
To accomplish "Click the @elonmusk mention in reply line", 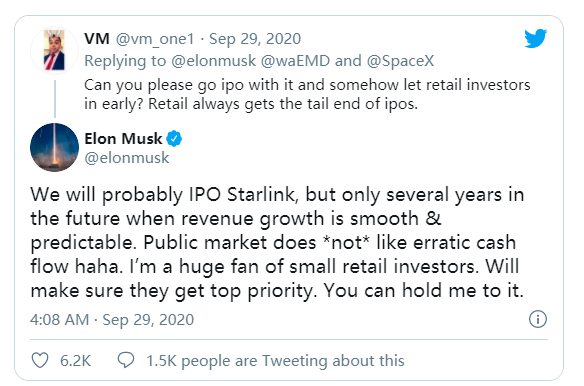I will coord(214,61).
